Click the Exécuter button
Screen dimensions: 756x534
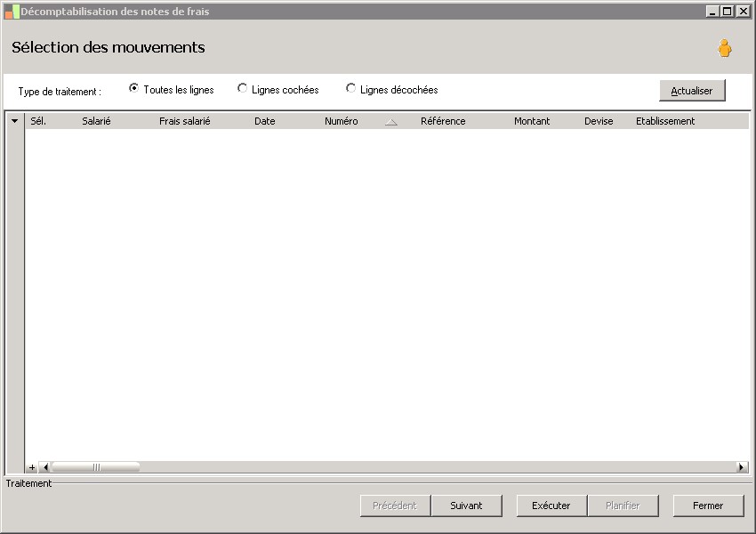(551, 506)
